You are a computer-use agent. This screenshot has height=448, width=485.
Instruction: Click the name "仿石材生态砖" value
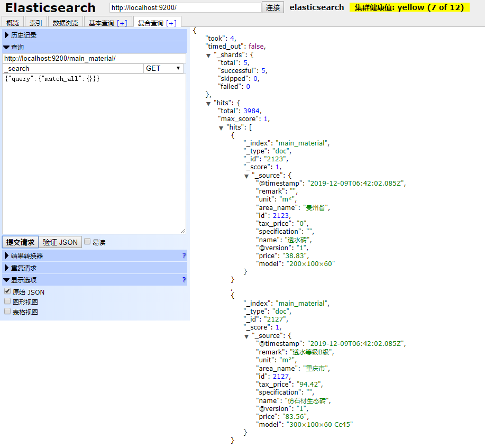tap(307, 401)
